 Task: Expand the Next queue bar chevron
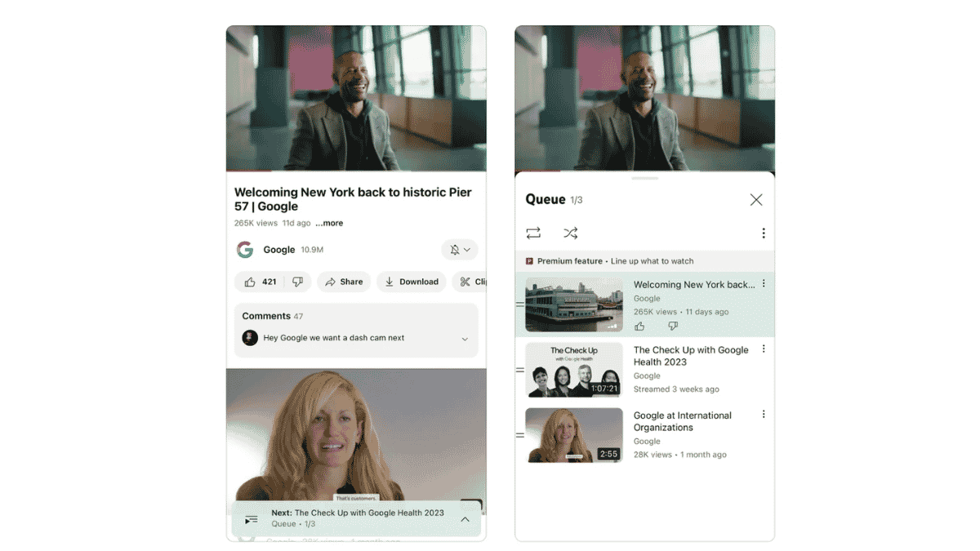click(x=465, y=519)
